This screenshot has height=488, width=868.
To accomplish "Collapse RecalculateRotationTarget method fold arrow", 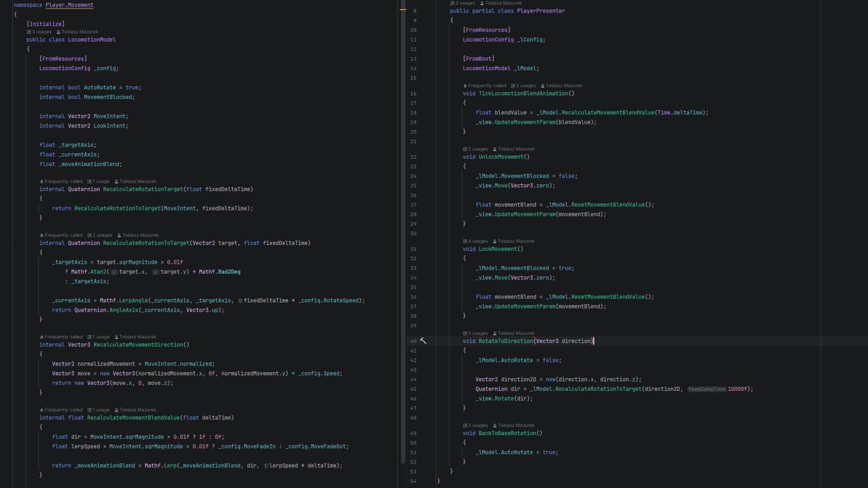I will click(7, 189).
